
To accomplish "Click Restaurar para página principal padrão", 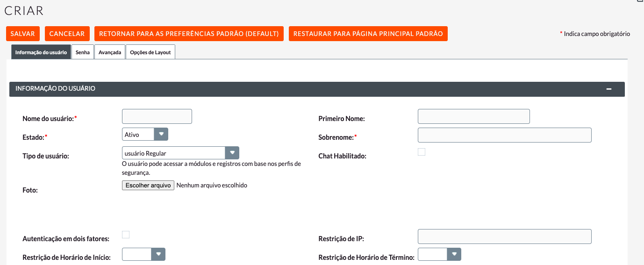I will (368, 34).
